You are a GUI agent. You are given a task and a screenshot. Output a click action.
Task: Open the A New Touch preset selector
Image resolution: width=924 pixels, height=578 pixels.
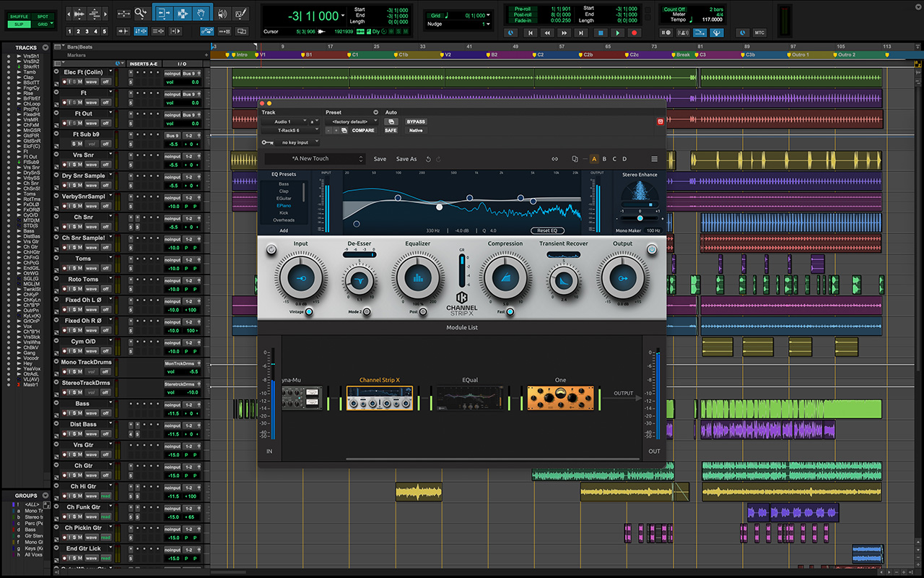(313, 159)
